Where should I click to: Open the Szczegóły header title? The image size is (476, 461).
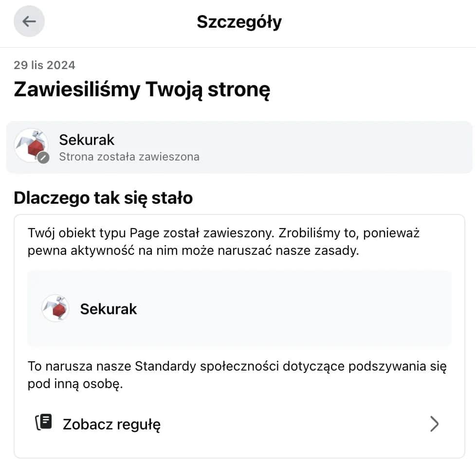pyautogui.click(x=238, y=21)
